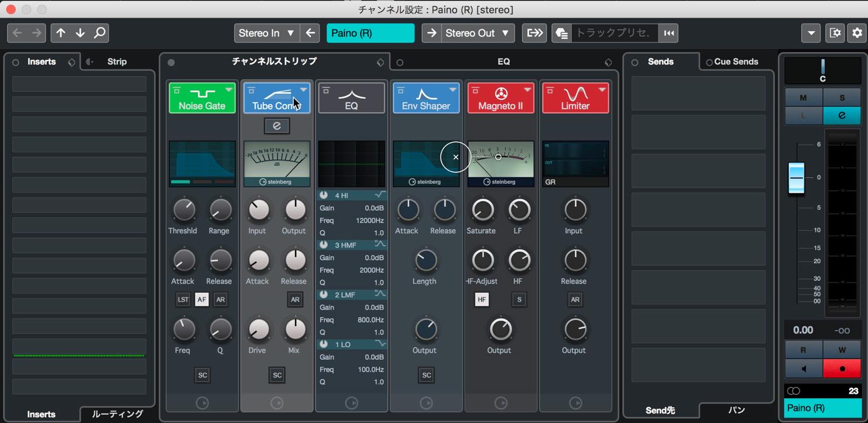Switch to the Strip tab
868x423 pixels.
tap(117, 62)
